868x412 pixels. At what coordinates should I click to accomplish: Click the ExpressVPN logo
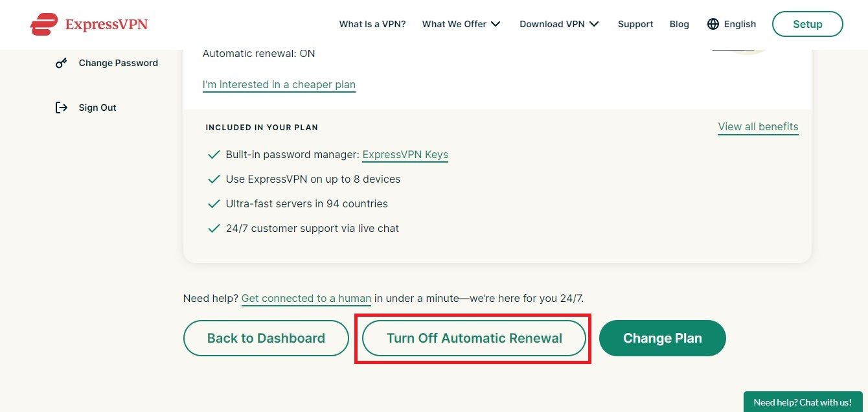click(88, 23)
